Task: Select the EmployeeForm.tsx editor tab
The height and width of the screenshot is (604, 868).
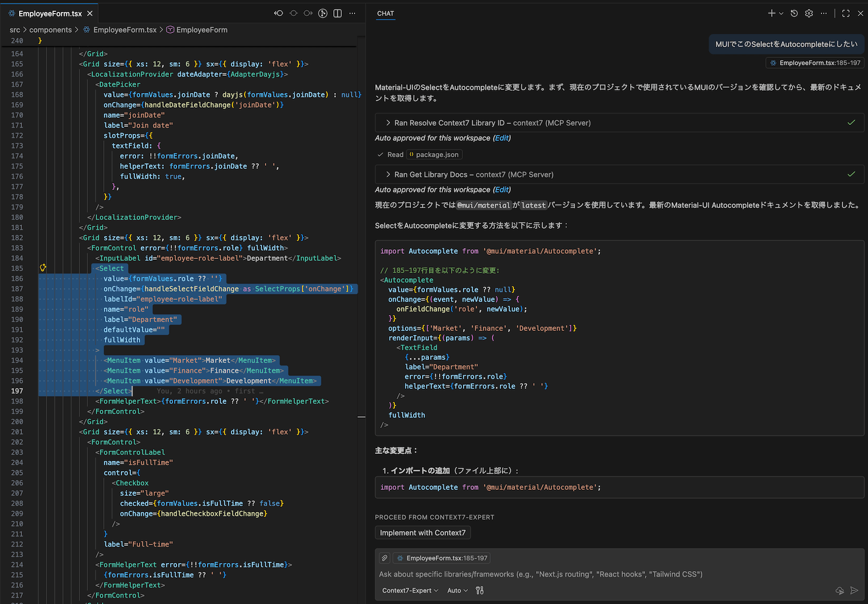Action: click(50, 13)
